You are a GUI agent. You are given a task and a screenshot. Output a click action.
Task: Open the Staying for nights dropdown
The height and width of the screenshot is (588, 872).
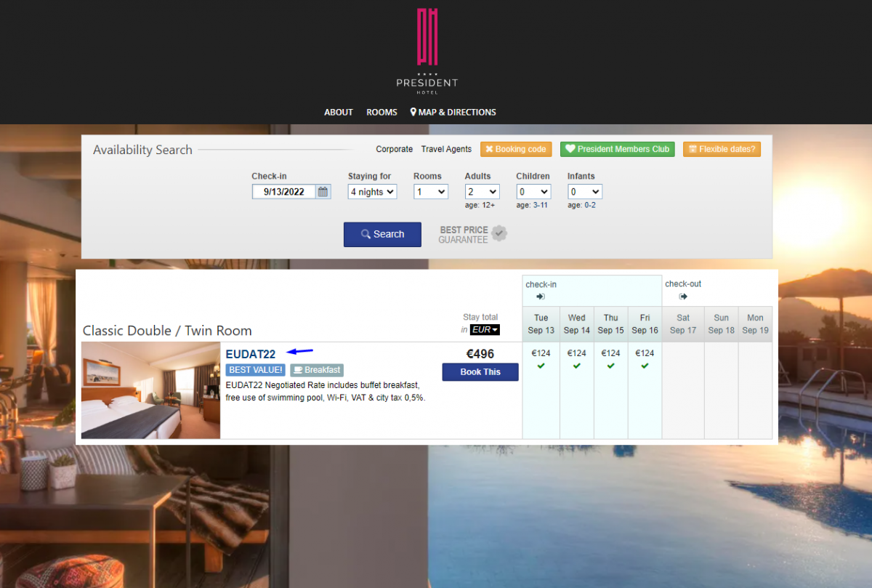pyautogui.click(x=372, y=192)
